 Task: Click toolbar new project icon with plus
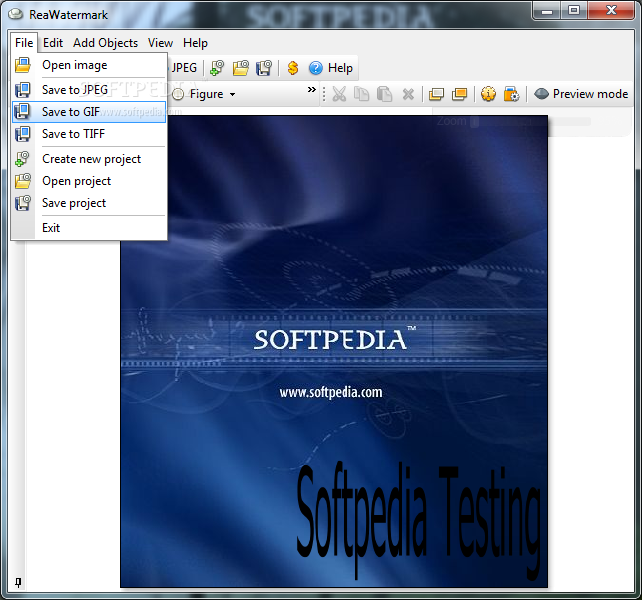[x=217, y=68]
